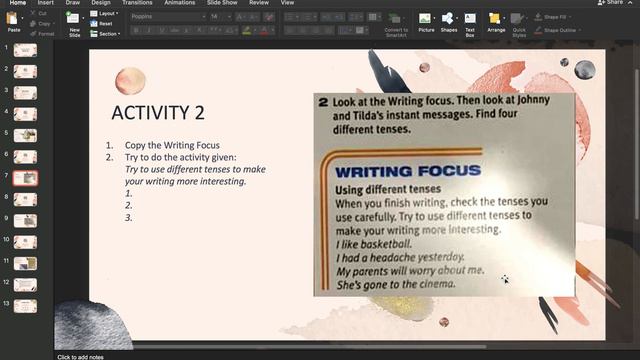Viewport: 640px width, 360px height.
Task: Click to add notes below slide
Action: click(80, 357)
